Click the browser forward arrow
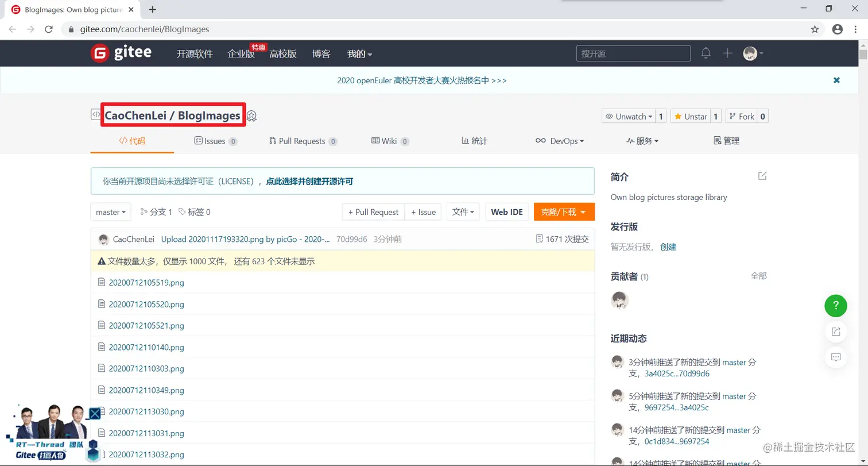868x466 pixels. [31, 29]
